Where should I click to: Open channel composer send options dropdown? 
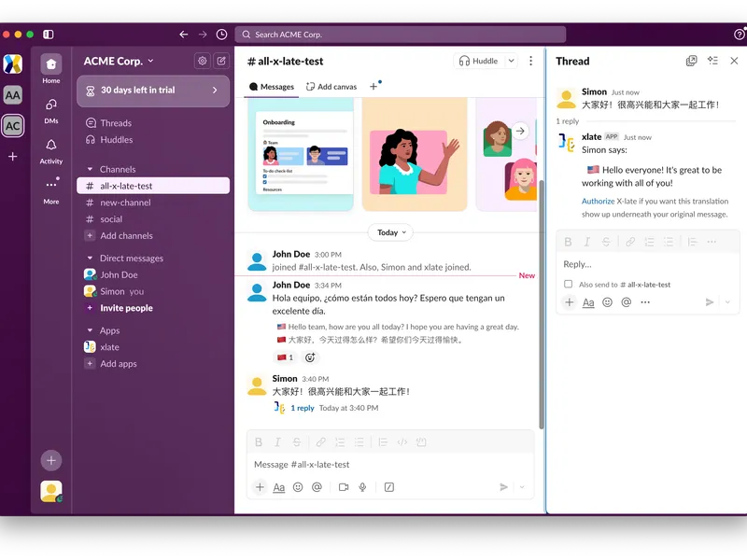coord(522,487)
